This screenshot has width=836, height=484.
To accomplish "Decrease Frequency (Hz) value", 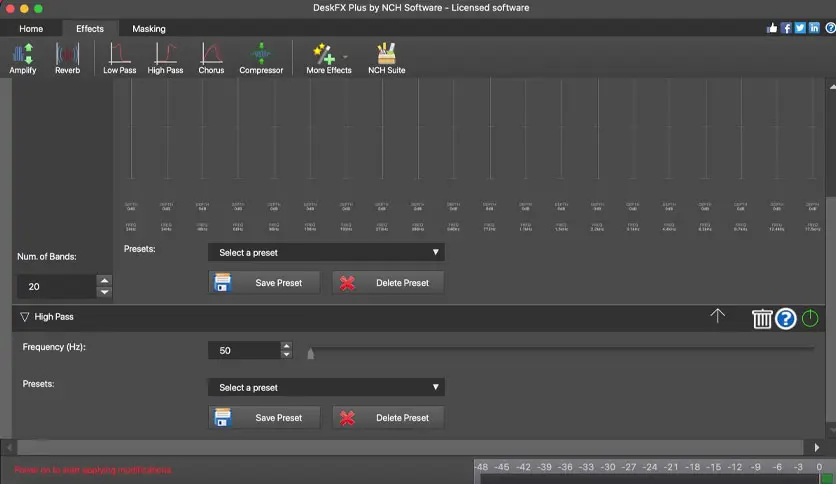I will coord(286,354).
